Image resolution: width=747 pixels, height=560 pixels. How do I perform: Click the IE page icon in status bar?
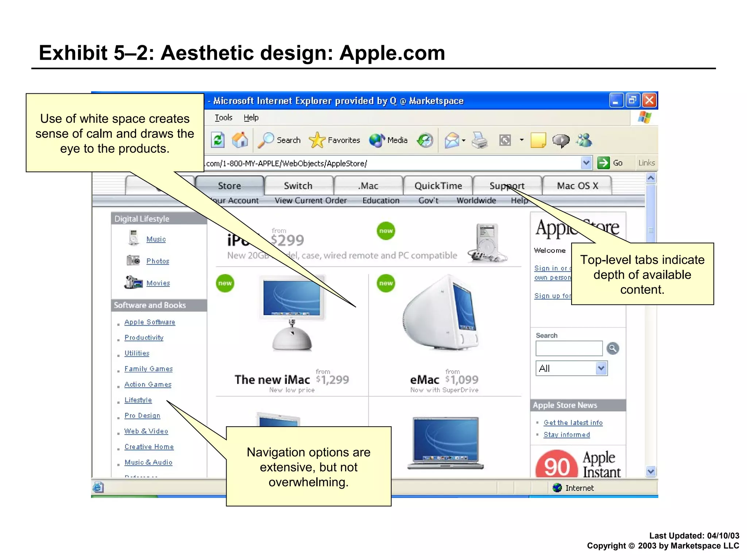pyautogui.click(x=98, y=487)
